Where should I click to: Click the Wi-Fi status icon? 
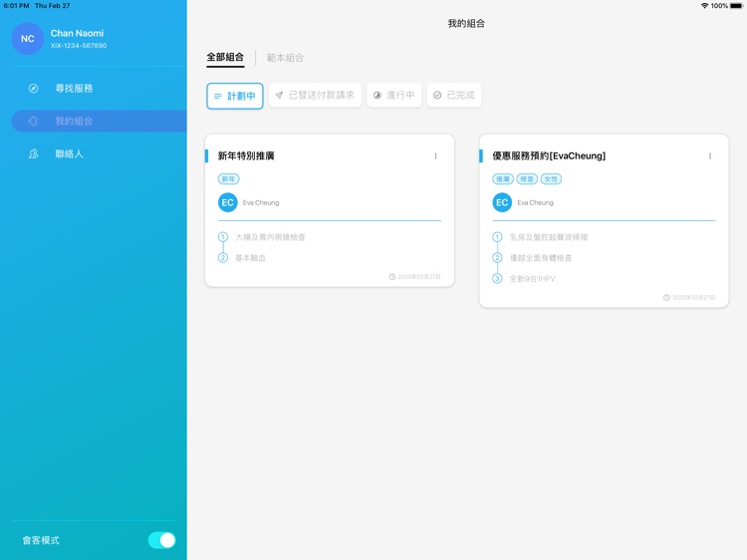tap(704, 6)
